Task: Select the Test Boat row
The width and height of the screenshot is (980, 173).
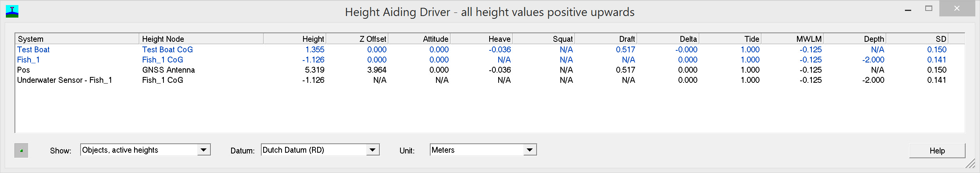Action: (x=34, y=50)
